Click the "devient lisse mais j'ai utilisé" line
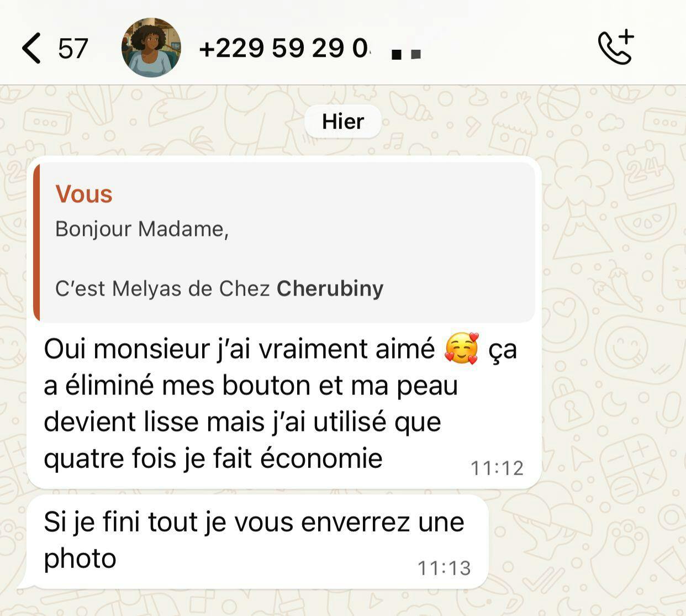 242,422
